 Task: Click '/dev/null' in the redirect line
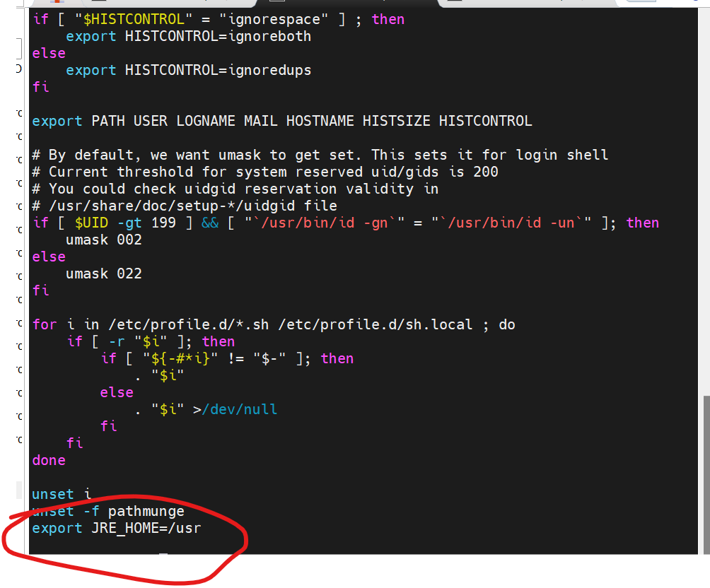tap(239, 409)
